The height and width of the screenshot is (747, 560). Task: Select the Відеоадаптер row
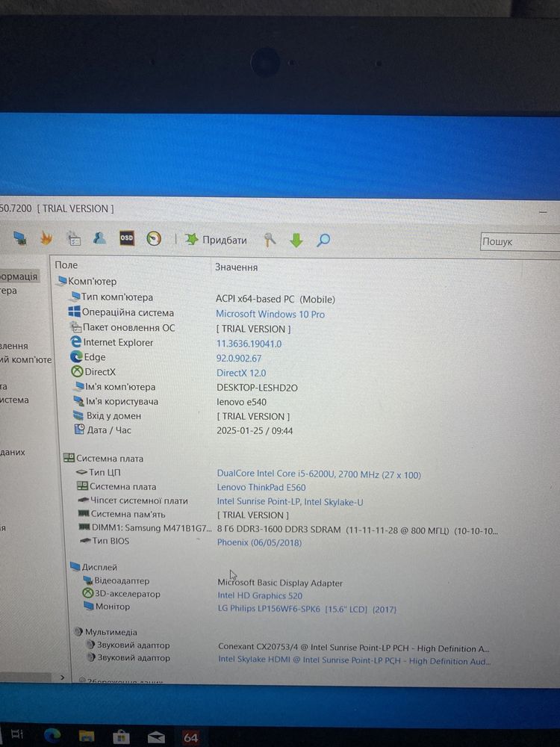[x=116, y=580]
